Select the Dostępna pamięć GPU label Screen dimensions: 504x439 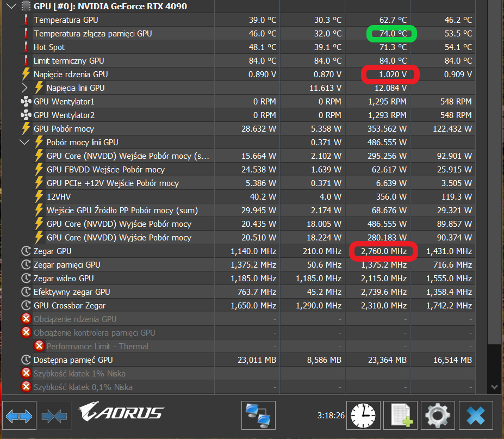(x=73, y=360)
